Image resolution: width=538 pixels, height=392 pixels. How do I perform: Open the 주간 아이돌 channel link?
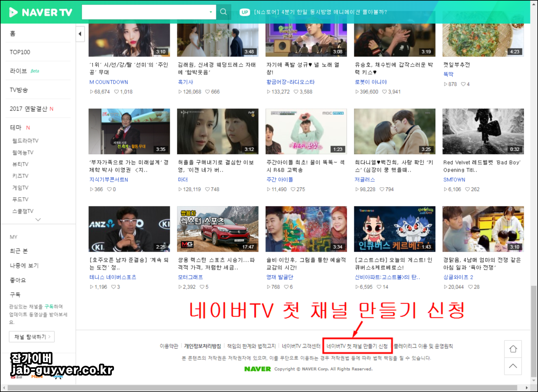coord(280,179)
